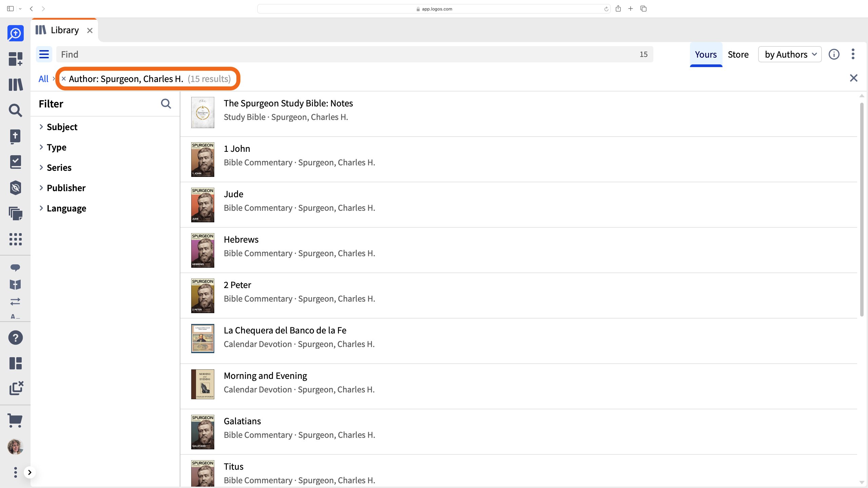Click the app.logos.com address bar
868x488 pixels.
pyautogui.click(x=434, y=9)
